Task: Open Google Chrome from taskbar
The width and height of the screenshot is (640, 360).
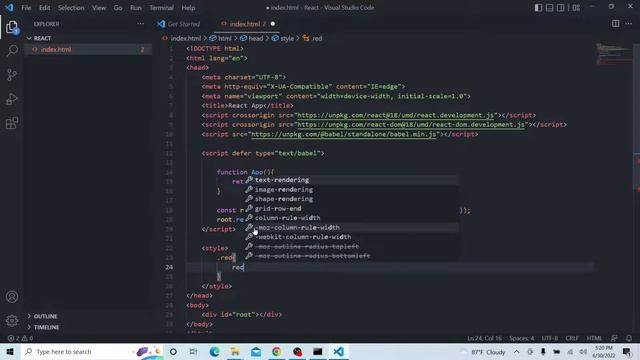Action: point(276,351)
